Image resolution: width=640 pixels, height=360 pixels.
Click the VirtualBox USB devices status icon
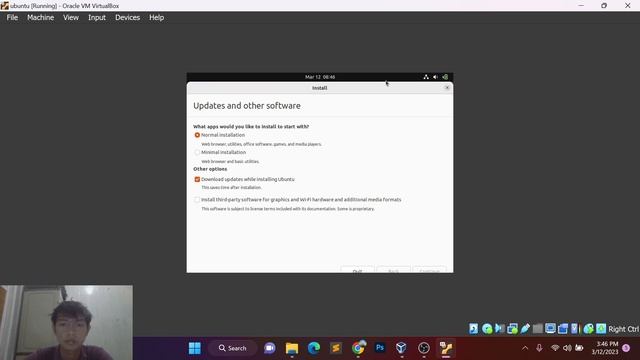525,329
